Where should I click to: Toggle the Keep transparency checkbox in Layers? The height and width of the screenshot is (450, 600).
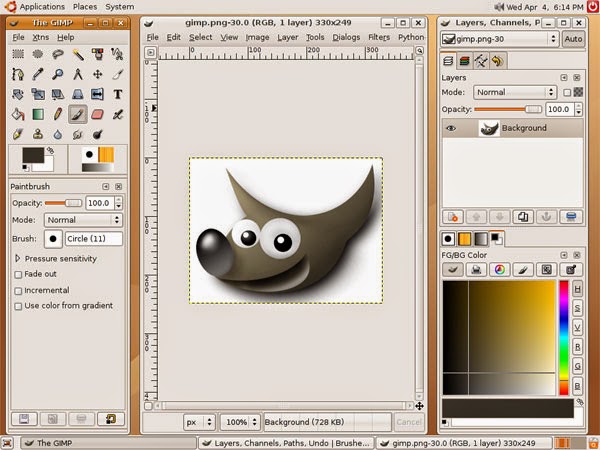[567, 92]
